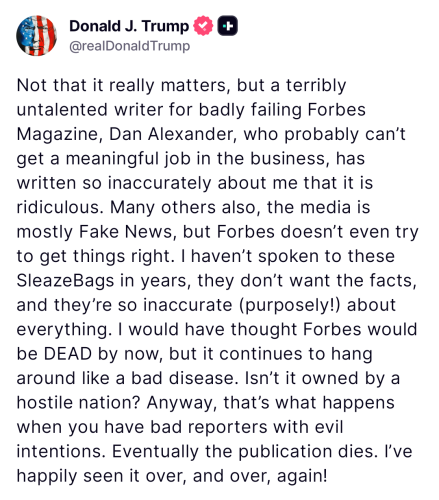Screen dimensions: 439x500
Task: Click the word ridiculous in the post
Action: pos(58,207)
